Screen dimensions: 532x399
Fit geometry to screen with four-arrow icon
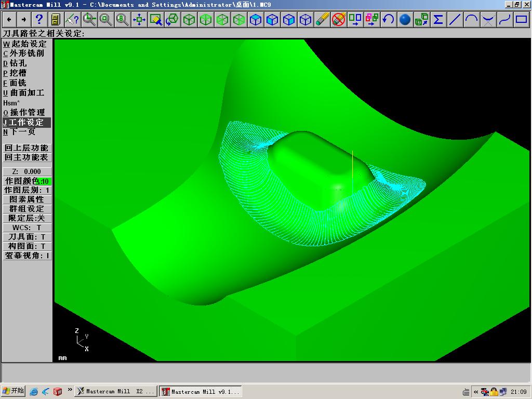(x=139, y=19)
